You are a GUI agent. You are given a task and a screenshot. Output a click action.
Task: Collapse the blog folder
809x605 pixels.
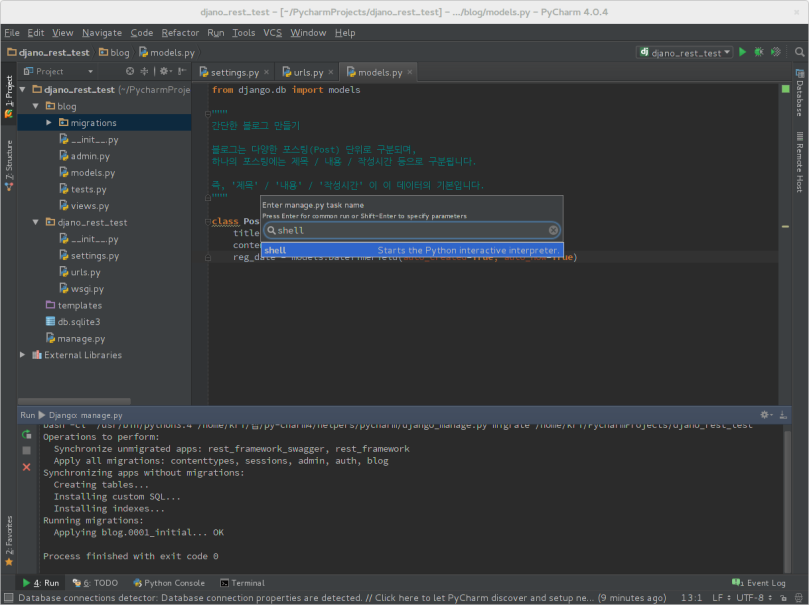[x=36, y=106]
